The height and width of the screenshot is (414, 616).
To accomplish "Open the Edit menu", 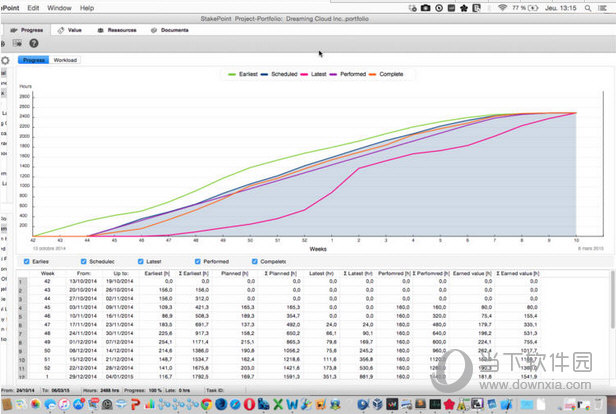I will coord(33,8).
